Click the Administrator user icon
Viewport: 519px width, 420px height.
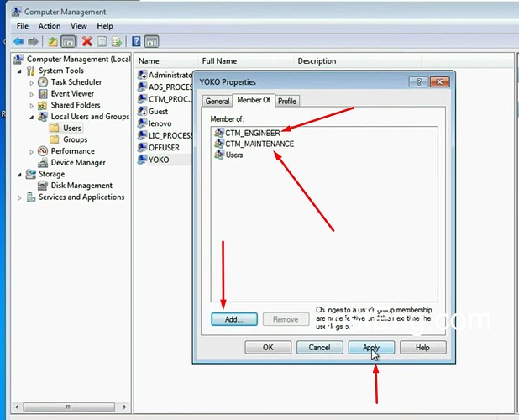coord(142,75)
